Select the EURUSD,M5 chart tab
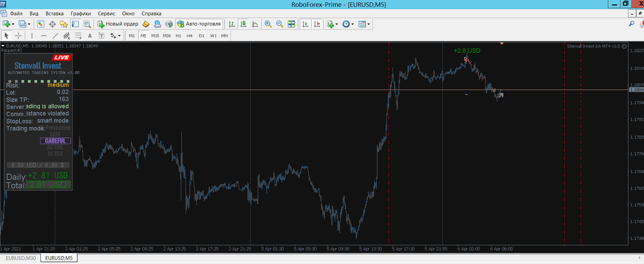The height and width of the screenshot is (264, 644). coord(59,258)
